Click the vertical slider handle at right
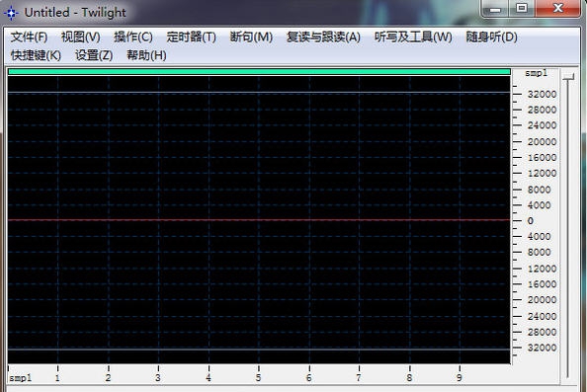 [x=568, y=76]
